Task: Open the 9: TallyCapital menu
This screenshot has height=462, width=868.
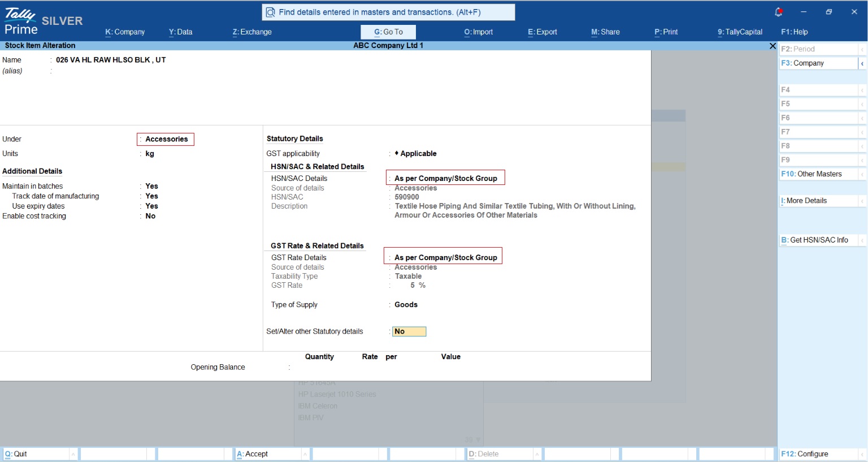Action: point(740,32)
